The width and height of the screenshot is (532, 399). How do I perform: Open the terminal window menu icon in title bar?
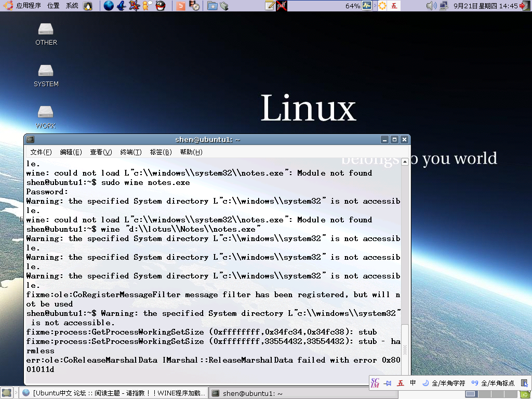click(30, 139)
